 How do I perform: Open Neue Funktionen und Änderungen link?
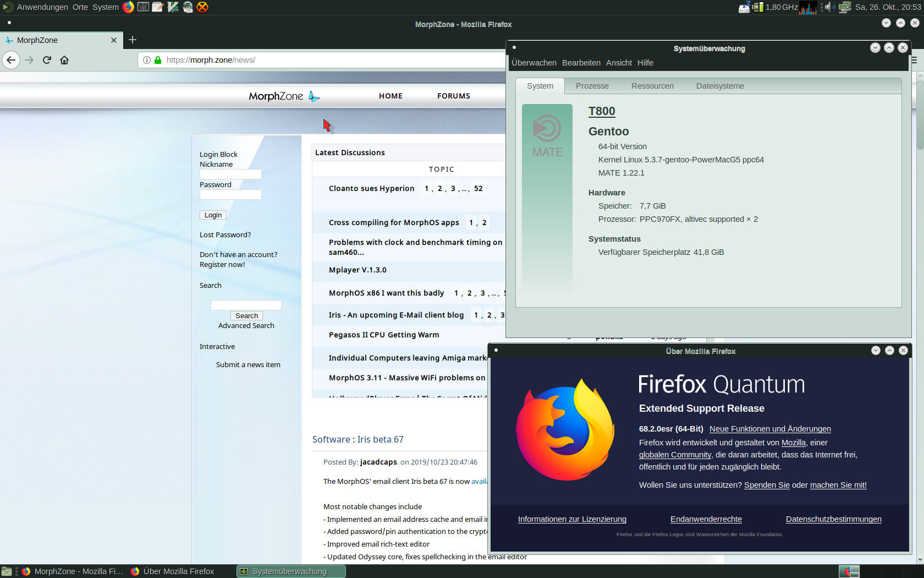click(x=770, y=429)
